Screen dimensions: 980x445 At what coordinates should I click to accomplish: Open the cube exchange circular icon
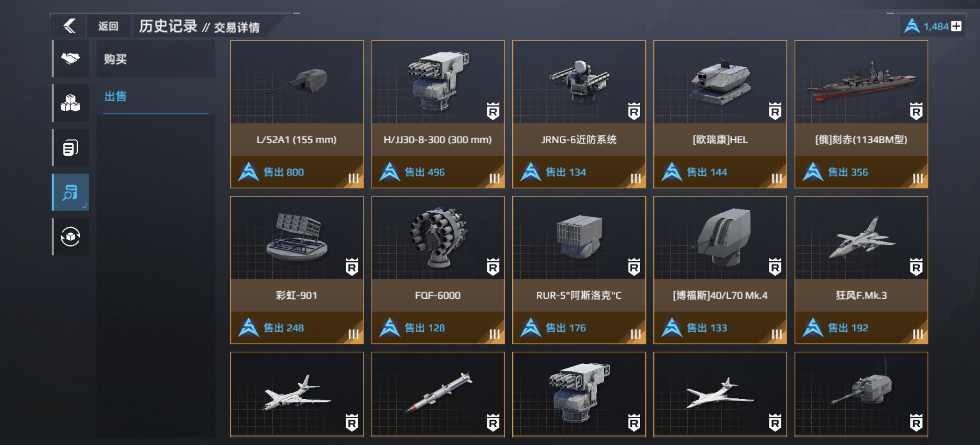click(71, 237)
